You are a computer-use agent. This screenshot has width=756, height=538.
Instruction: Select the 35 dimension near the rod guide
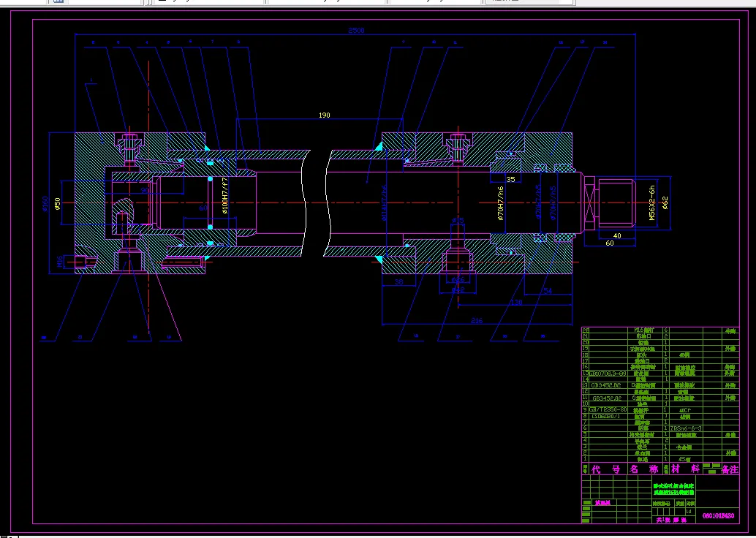point(510,179)
